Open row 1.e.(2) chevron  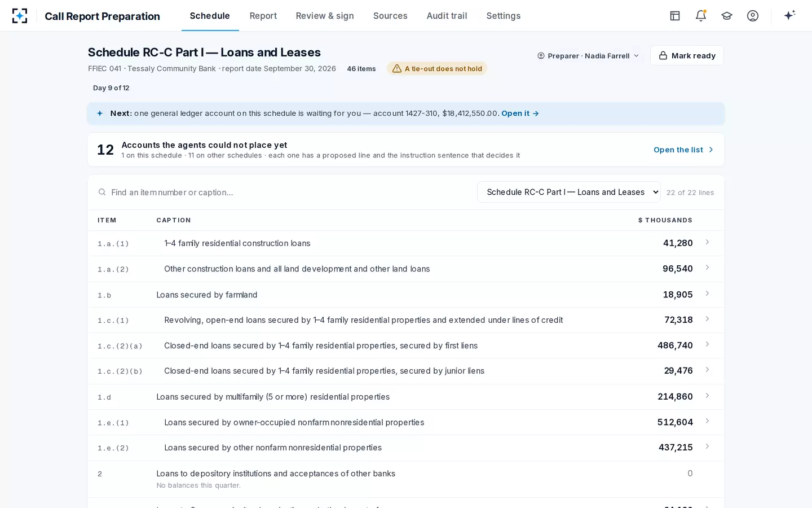[x=707, y=446]
